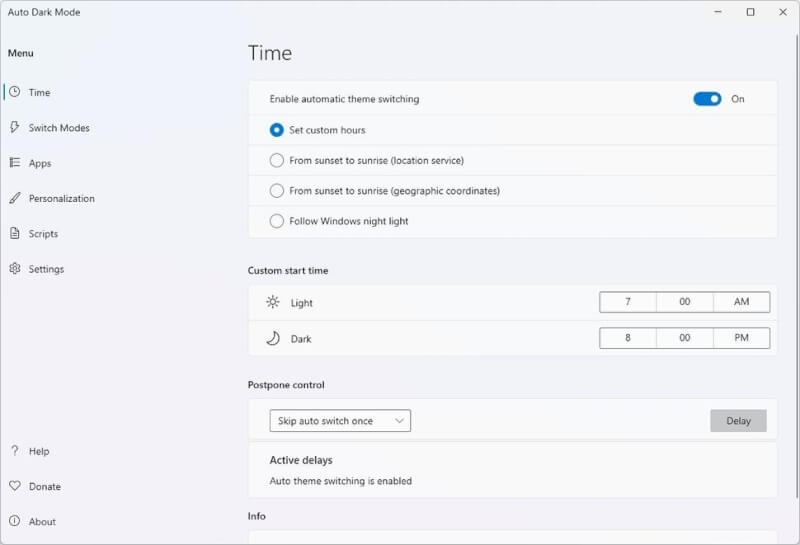Click the sun icon in Light row

[273, 302]
